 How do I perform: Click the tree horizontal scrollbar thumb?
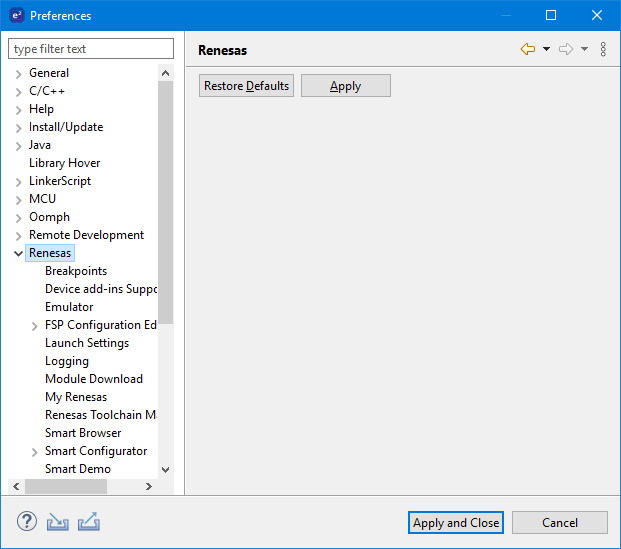[66, 486]
